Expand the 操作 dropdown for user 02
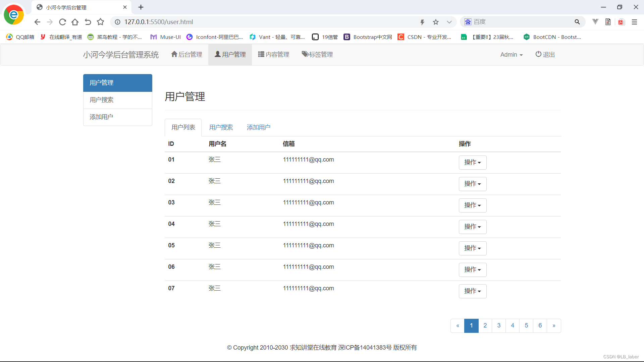This screenshot has height=362, width=644. [473, 184]
